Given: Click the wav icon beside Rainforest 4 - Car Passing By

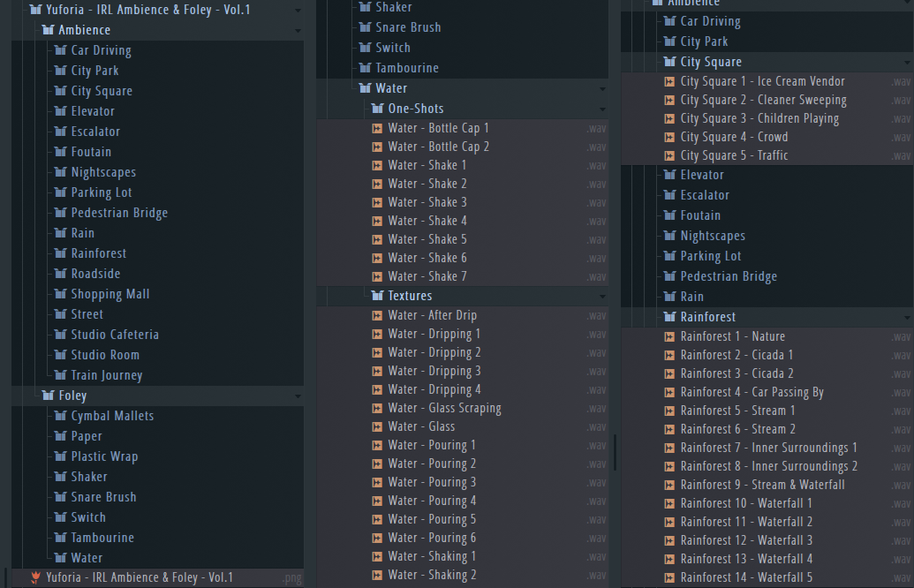Looking at the screenshot, I should coord(669,392).
